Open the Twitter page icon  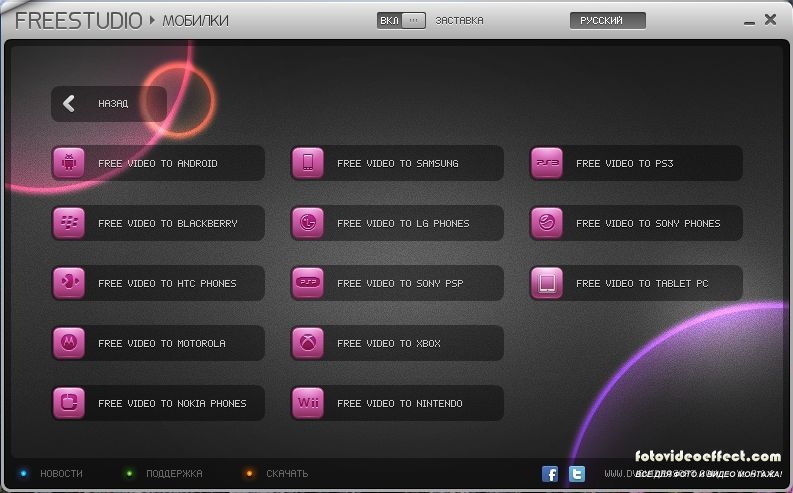pos(577,474)
